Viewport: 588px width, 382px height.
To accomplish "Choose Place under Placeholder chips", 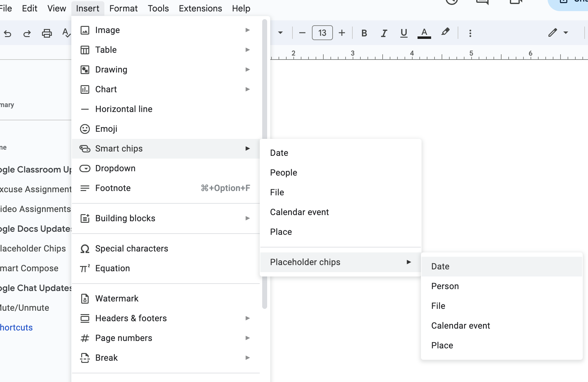I will 502,346.
